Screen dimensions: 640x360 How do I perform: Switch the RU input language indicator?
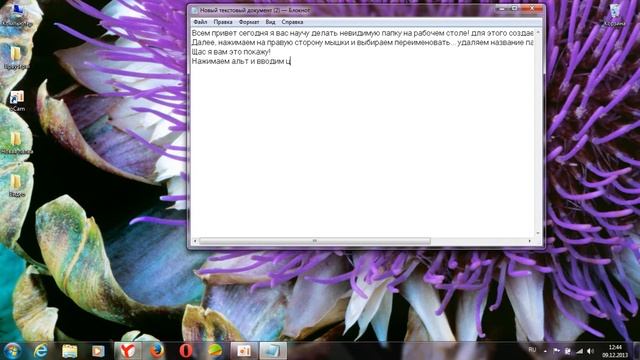click(x=532, y=350)
